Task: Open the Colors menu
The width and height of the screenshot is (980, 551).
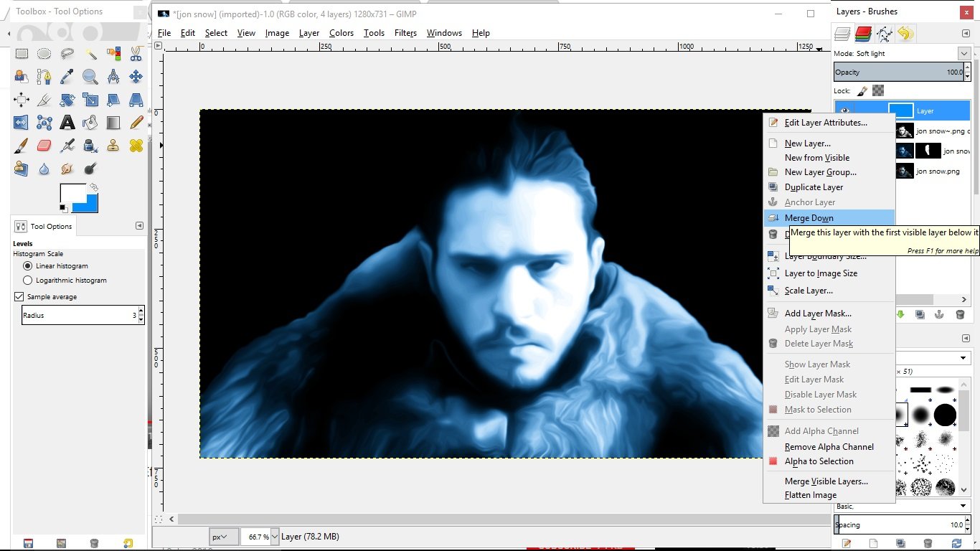Action: [341, 33]
